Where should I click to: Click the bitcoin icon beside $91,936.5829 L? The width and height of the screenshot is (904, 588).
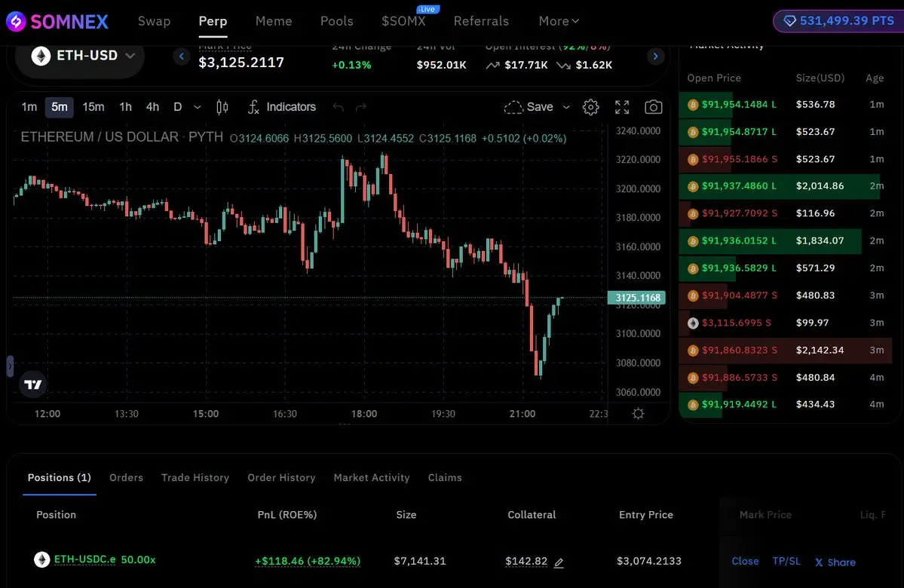coord(693,268)
